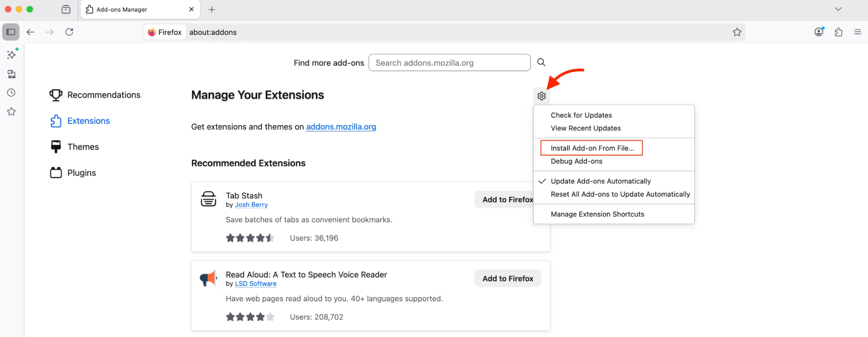Open history clock sidebar icon
Image resolution: width=868 pixels, height=337 pixels.
coord(11,93)
